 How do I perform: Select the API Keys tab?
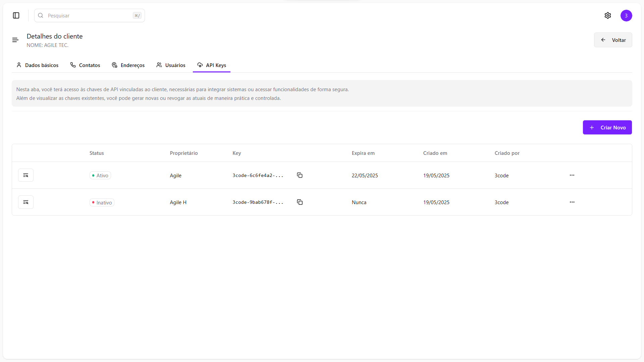(212, 65)
